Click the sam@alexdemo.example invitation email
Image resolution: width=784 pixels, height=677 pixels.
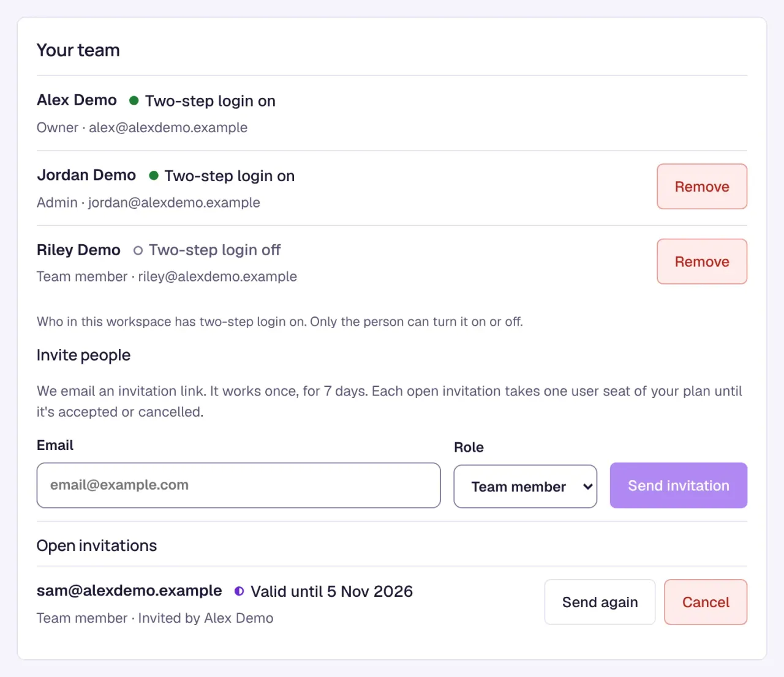coord(129,591)
